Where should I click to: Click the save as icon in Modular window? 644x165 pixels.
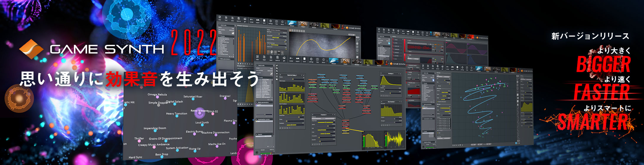[277, 58]
